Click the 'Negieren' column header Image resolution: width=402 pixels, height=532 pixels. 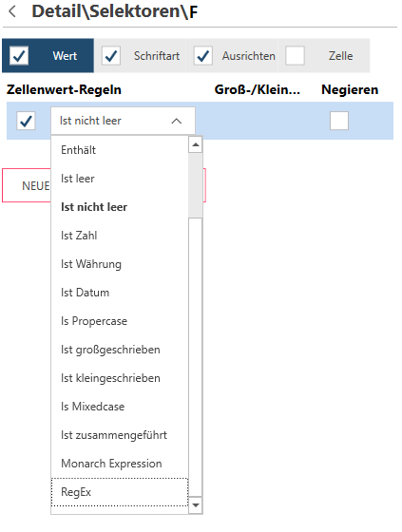click(x=350, y=90)
